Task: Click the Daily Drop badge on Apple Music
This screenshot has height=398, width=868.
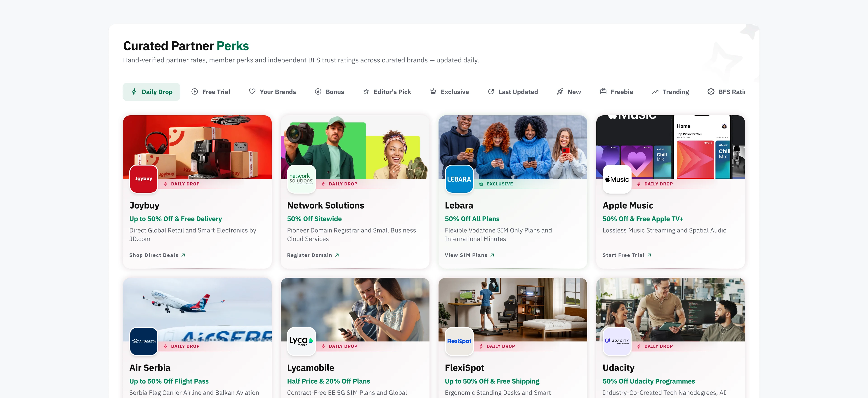Action: [x=655, y=184]
